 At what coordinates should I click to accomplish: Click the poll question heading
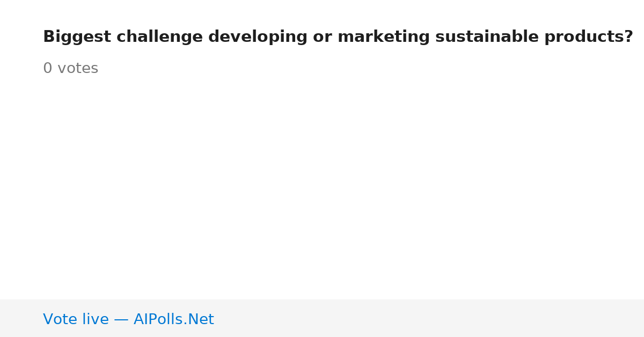[338, 38]
